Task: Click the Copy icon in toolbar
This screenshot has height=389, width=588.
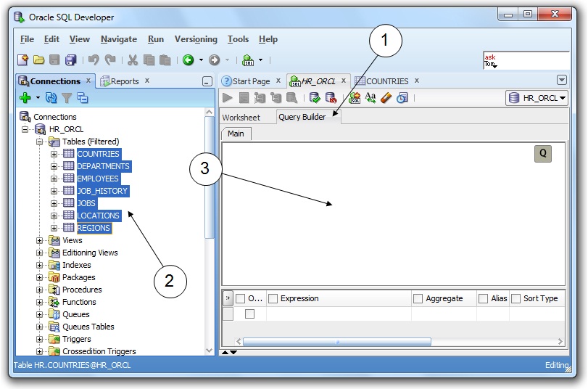Action: coord(149,60)
